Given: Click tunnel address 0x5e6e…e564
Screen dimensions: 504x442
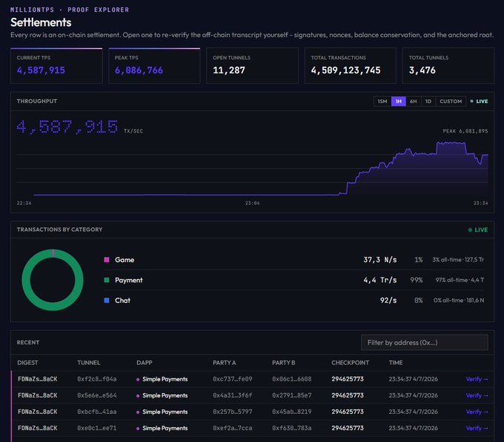Looking at the screenshot, I should click(x=97, y=395).
